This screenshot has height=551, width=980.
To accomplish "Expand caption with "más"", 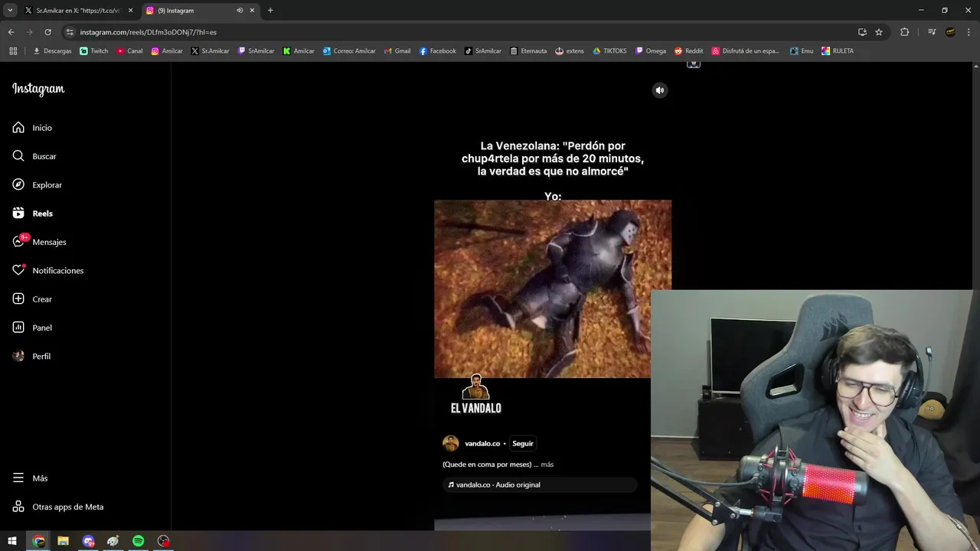I will tap(547, 465).
